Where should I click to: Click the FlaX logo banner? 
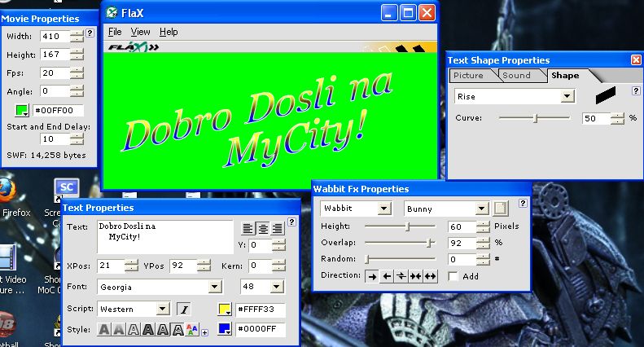point(134,47)
